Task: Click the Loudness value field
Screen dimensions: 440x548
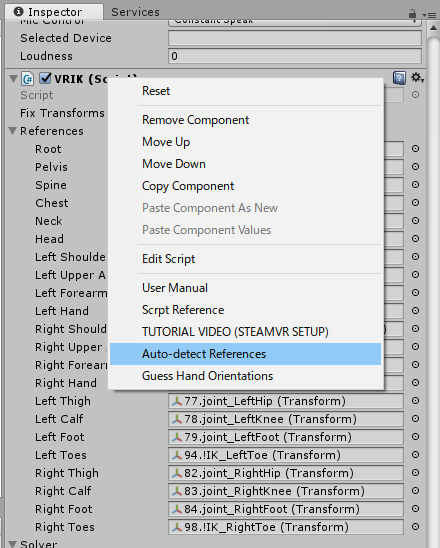Action: pyautogui.click(x=295, y=56)
